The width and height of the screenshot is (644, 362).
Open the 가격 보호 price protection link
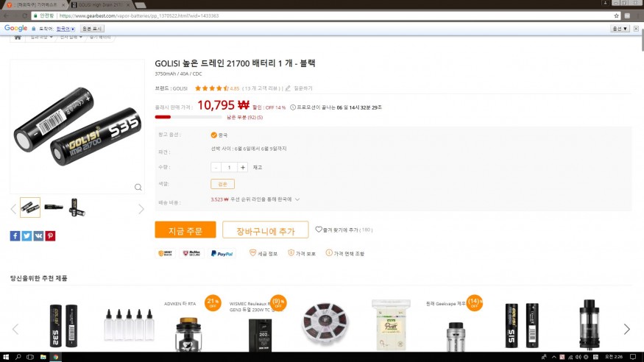(302, 254)
